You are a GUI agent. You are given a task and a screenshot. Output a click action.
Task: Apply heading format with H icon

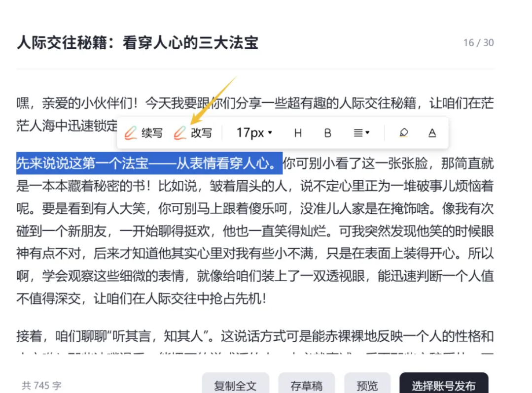[x=298, y=133]
